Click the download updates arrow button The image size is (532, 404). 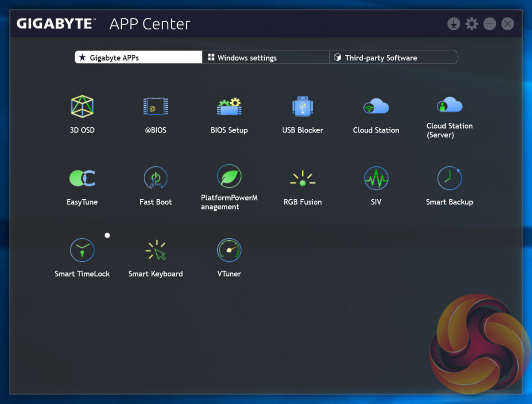click(453, 24)
